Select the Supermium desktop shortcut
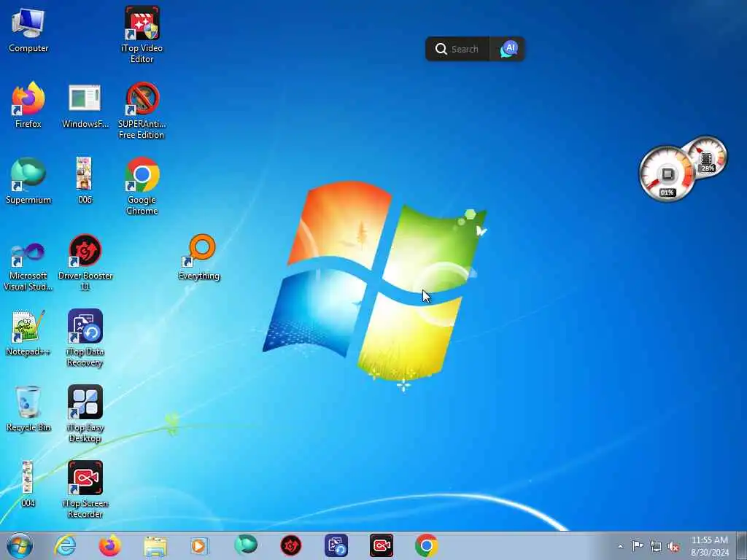 28,181
